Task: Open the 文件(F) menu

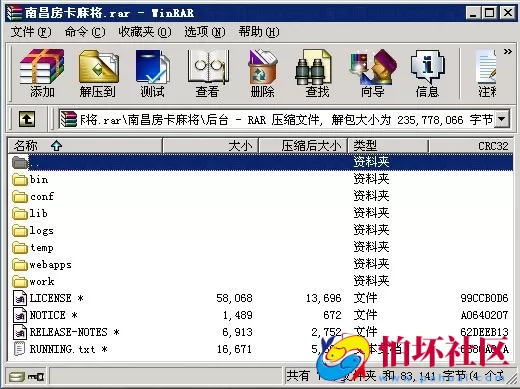Action: coord(31,32)
